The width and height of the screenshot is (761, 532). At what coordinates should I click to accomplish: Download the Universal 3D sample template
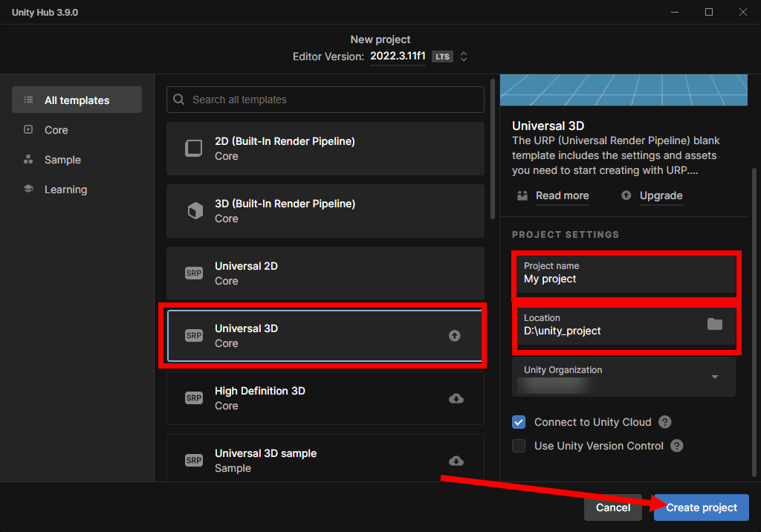[x=456, y=461]
